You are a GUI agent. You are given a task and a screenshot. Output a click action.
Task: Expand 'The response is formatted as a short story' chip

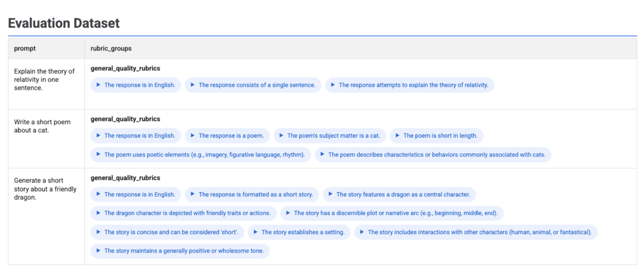(252, 194)
